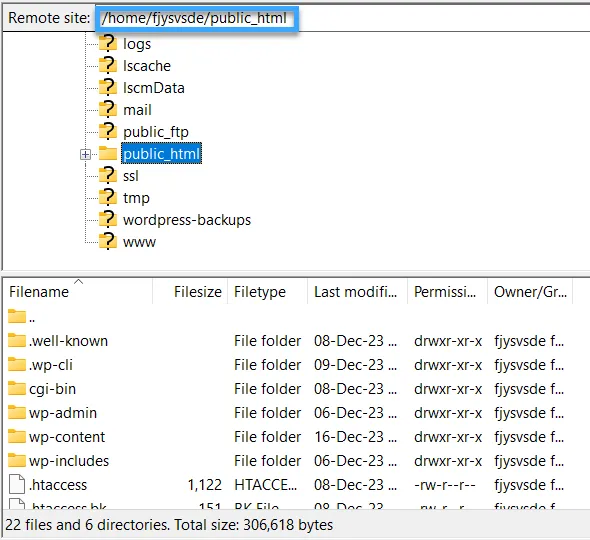The width and height of the screenshot is (590, 540).
Task: Click the cgi-bin folder icon
Action: tap(17, 388)
